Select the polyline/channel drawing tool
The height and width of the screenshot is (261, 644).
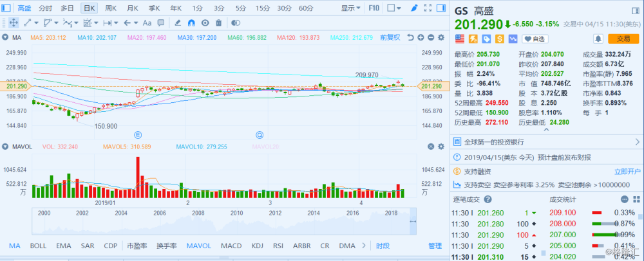pyautogui.click(x=48, y=23)
